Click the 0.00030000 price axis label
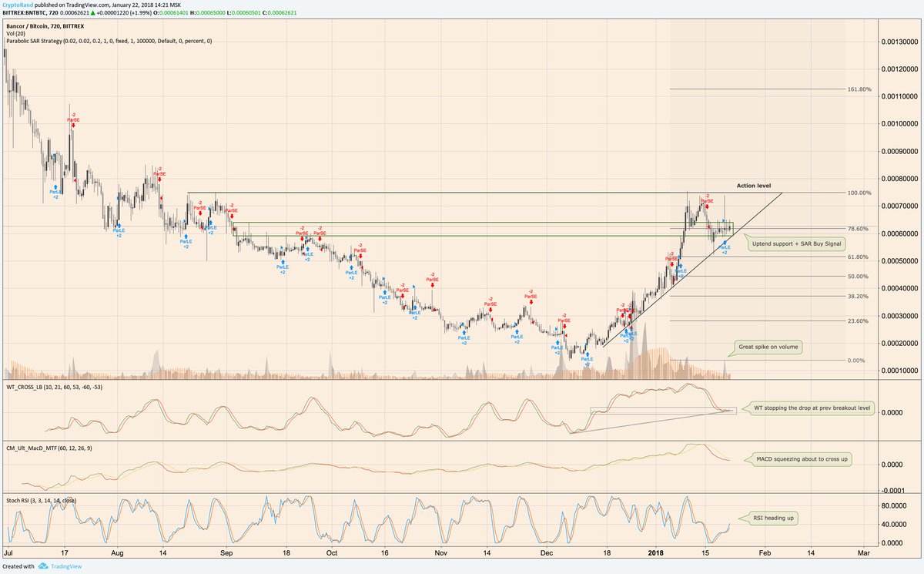924x574 pixels. click(x=901, y=316)
